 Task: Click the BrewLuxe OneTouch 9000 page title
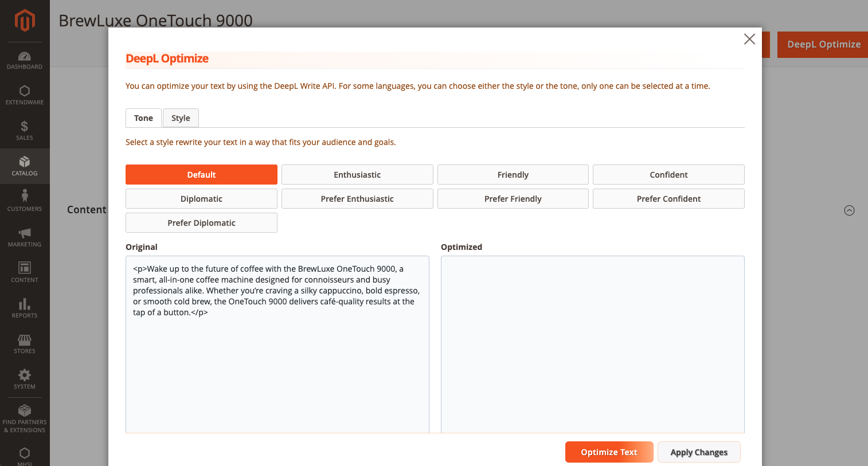pos(155,21)
